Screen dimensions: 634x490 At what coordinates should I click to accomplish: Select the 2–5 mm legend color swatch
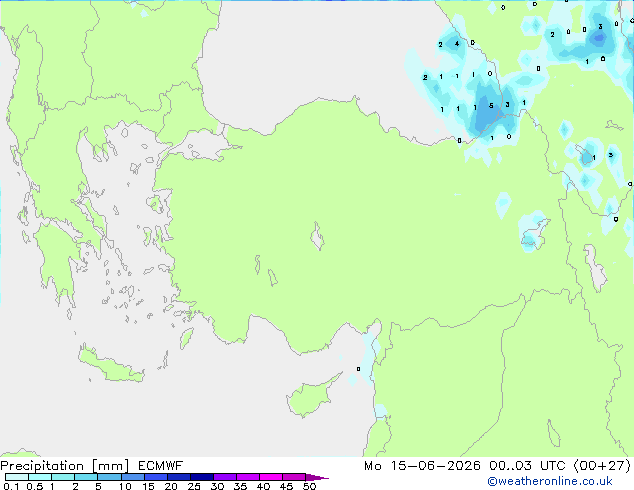86,477
